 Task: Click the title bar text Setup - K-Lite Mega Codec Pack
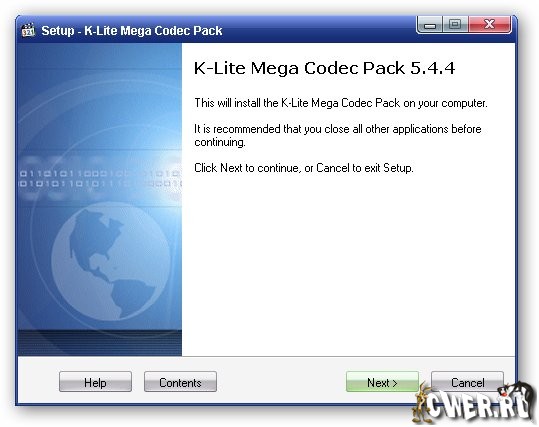click(132, 31)
